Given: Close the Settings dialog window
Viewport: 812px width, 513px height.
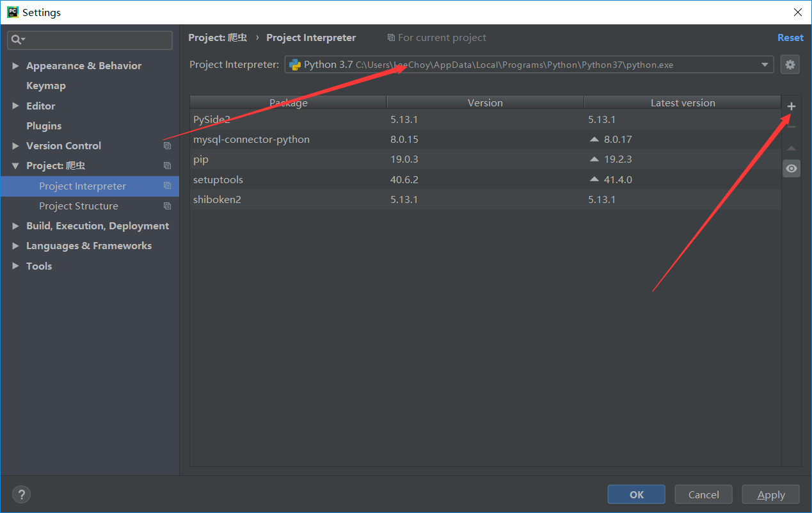Looking at the screenshot, I should click(797, 12).
